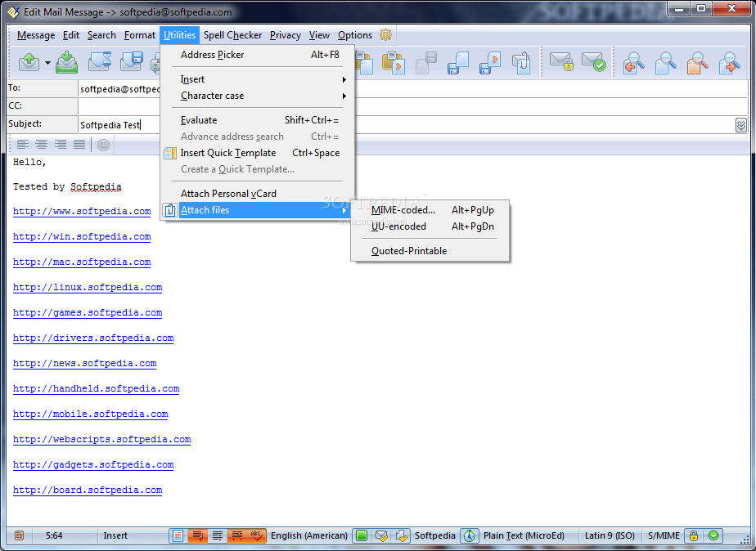Select Insert Quick Template menu entry

click(258, 153)
